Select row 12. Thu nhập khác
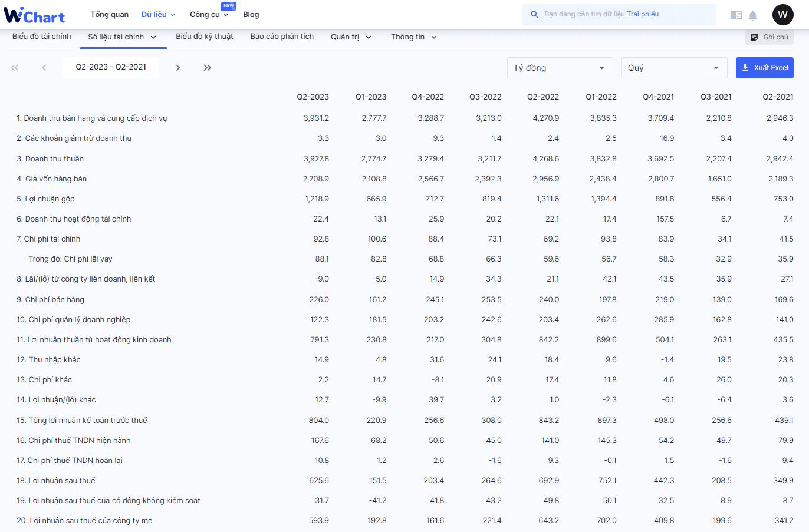Viewport: 809px width, 532px height. click(48, 360)
